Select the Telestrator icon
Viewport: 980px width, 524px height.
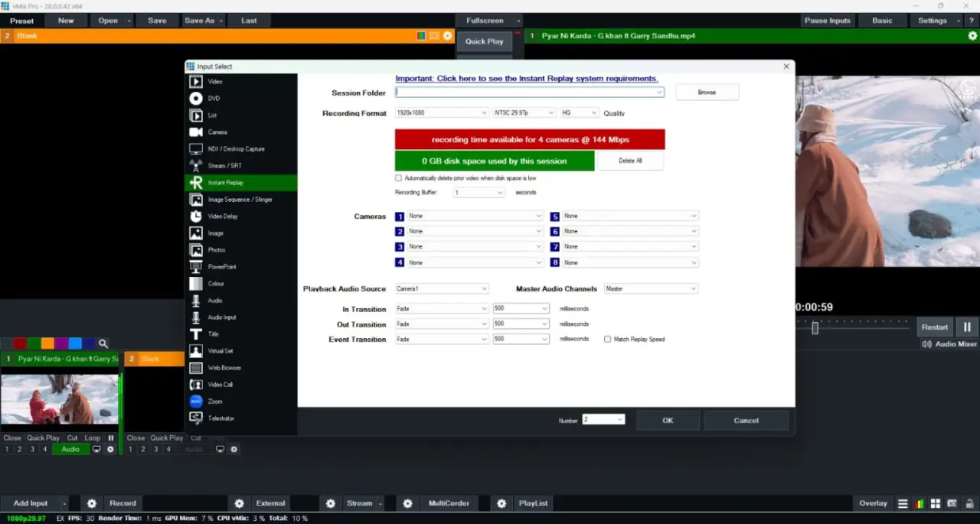click(x=196, y=418)
